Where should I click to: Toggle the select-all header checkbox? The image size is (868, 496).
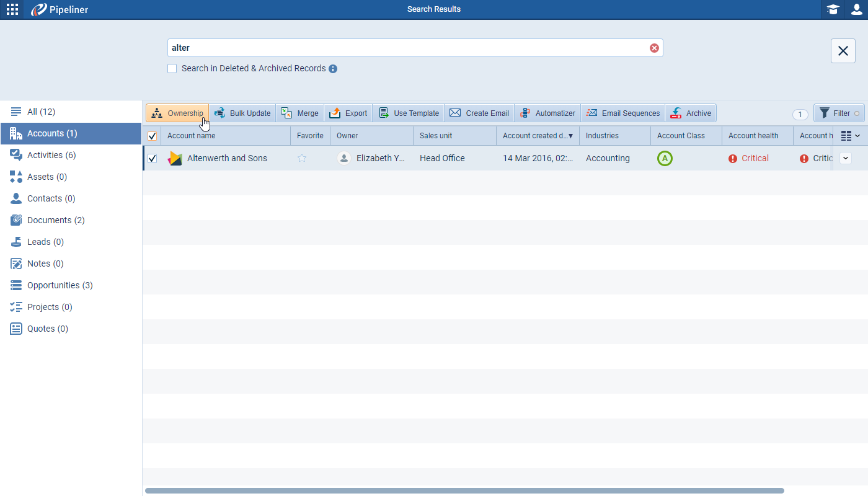(152, 136)
